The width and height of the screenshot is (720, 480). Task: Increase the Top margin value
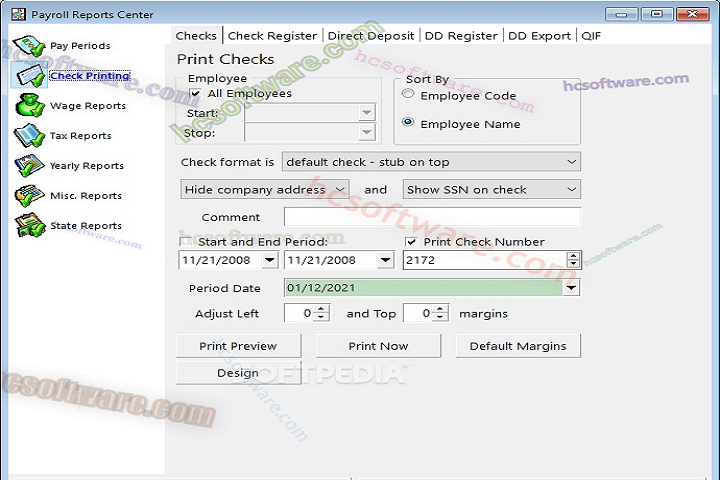tap(440, 309)
